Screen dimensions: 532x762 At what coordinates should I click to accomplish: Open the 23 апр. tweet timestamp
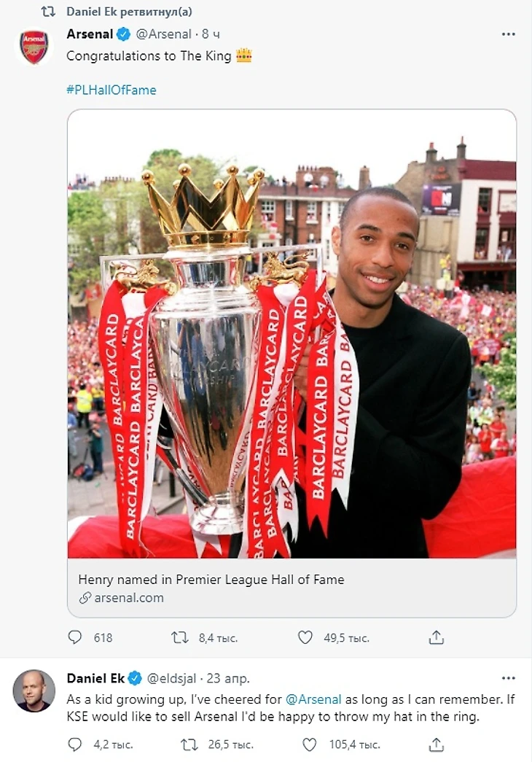coord(229,678)
